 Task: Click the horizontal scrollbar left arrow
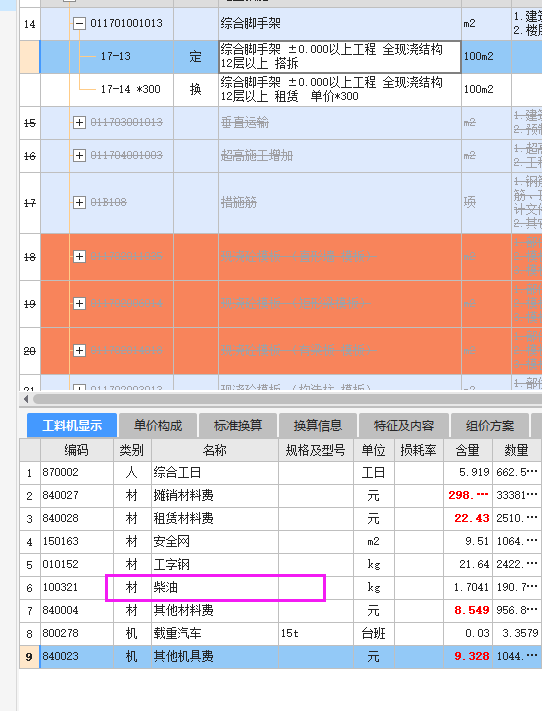tap(26, 399)
